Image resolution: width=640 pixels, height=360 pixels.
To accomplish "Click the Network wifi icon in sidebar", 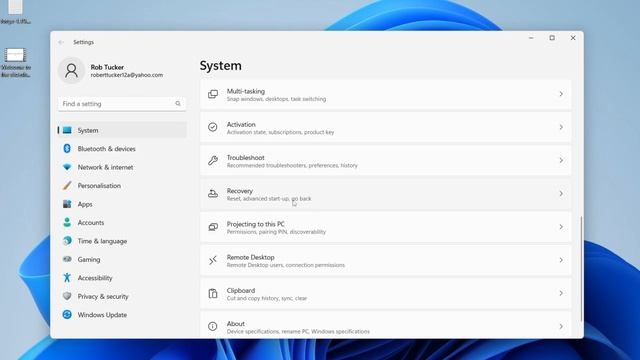I will 67,167.
